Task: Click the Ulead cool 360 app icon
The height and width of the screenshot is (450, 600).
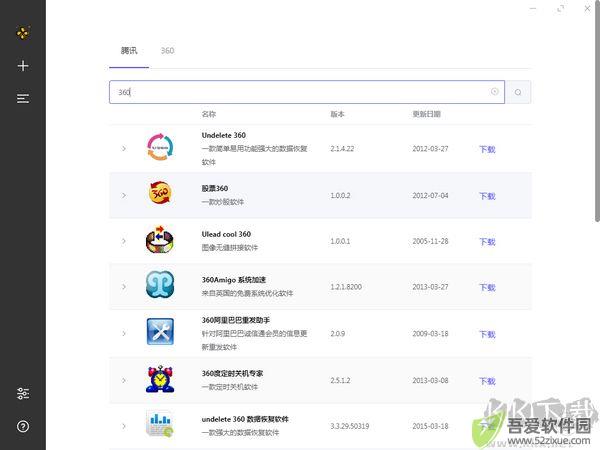Action: (x=160, y=240)
